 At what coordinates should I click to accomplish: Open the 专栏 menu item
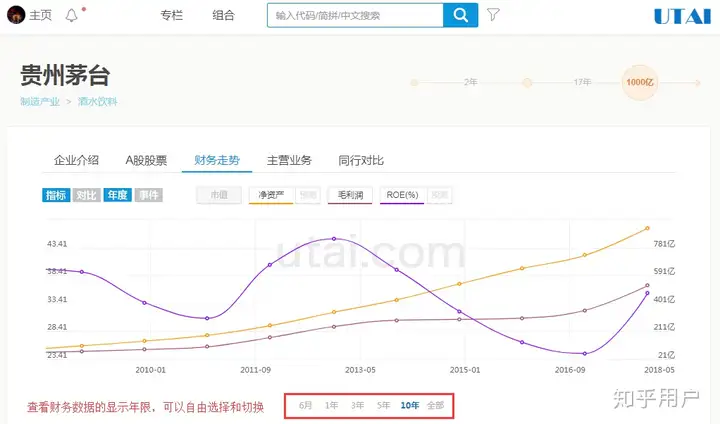coord(171,15)
